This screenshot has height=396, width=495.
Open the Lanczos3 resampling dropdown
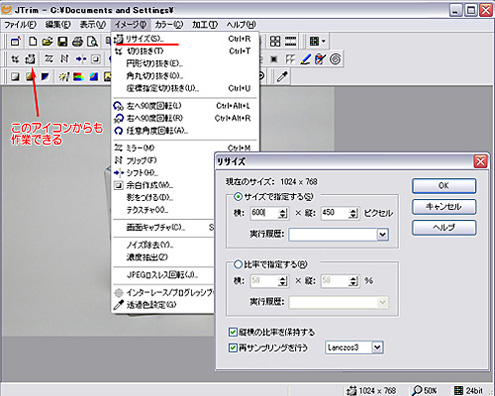point(377,348)
